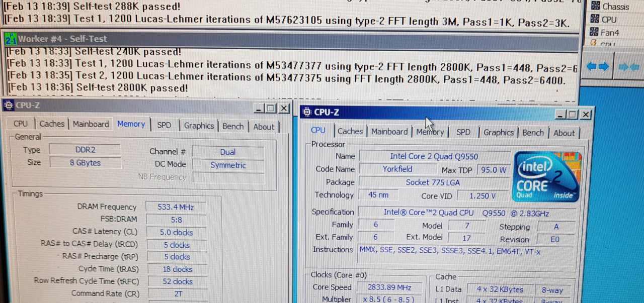Minimize the CPU-Z memory window
This screenshot has width=644, height=303.
(x=259, y=108)
